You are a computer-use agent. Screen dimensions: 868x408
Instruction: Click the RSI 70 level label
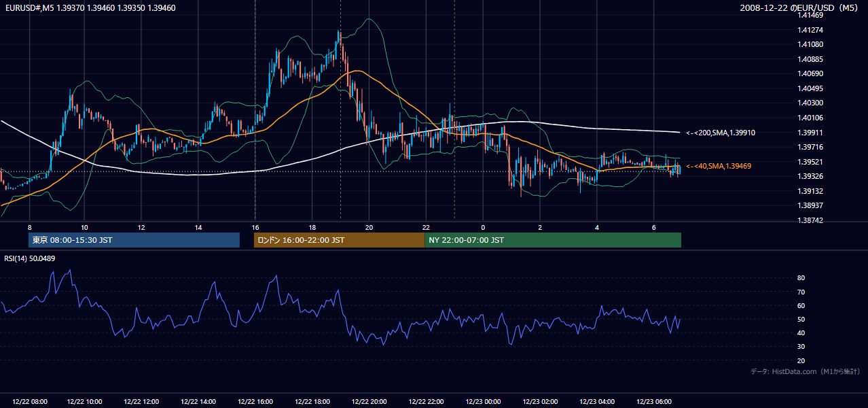point(801,292)
